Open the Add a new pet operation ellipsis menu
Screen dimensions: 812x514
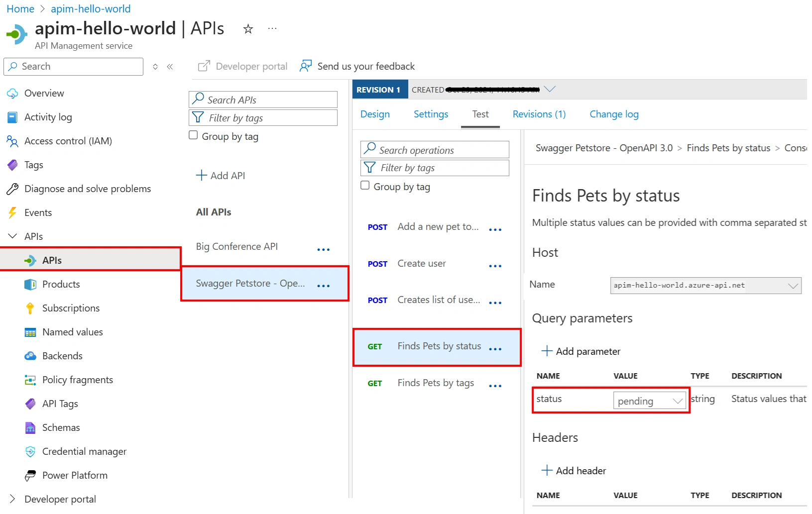click(495, 229)
